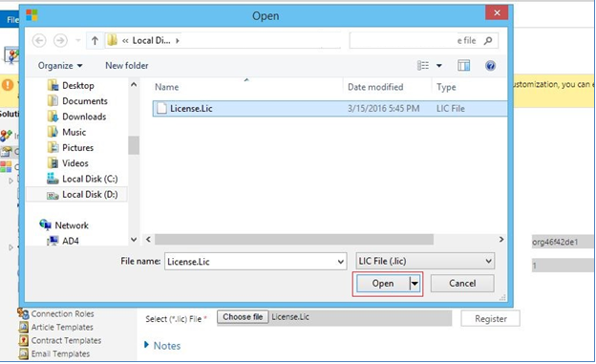
Task: Click horizontal scrollbar right arrow
Action: pos(501,239)
